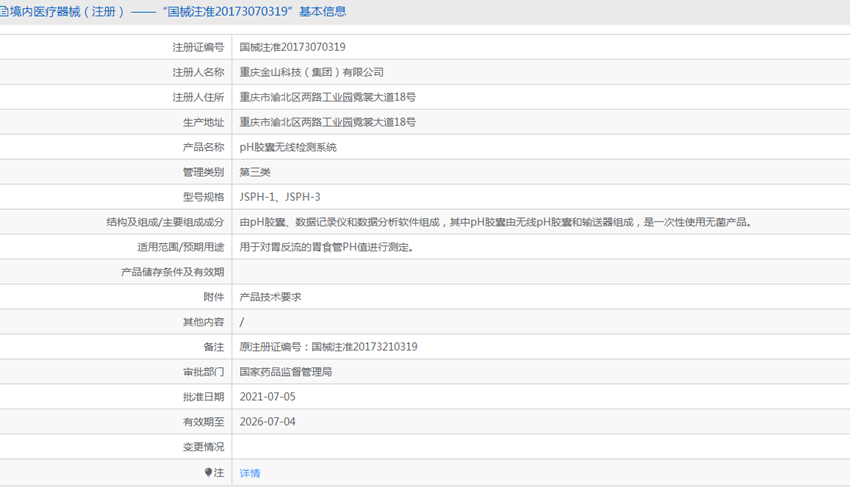Click the 结构及组成 description text
The height and width of the screenshot is (487, 850).
[495, 222]
